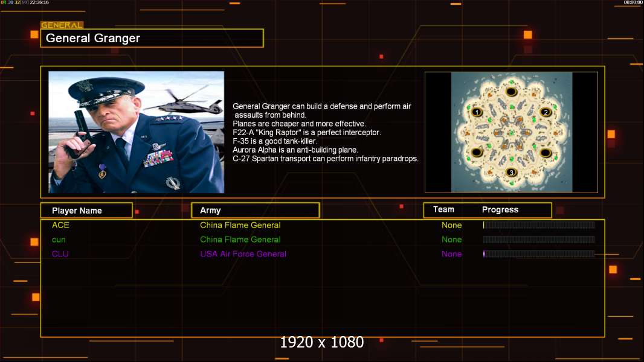Click the Team column header

[443, 209]
